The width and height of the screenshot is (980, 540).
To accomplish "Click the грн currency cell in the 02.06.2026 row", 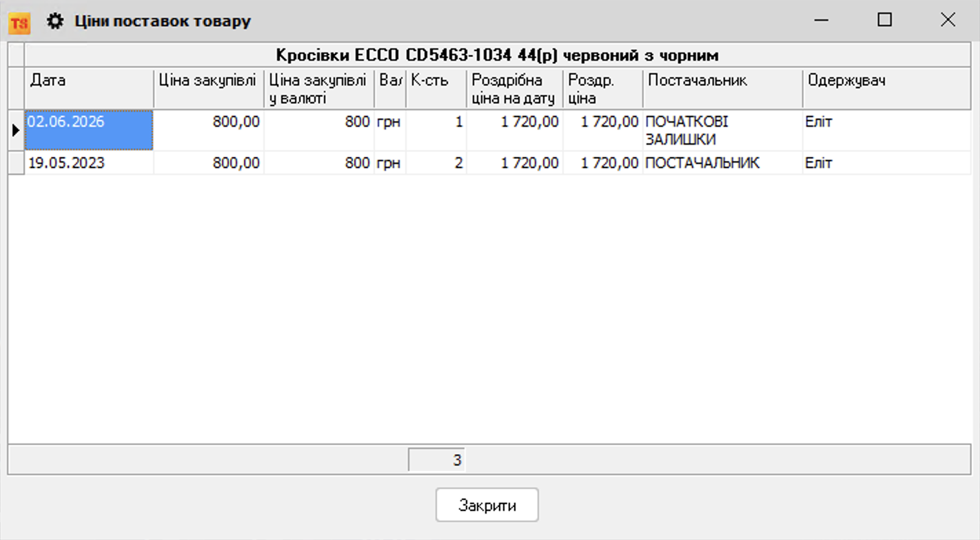I will [x=390, y=130].
